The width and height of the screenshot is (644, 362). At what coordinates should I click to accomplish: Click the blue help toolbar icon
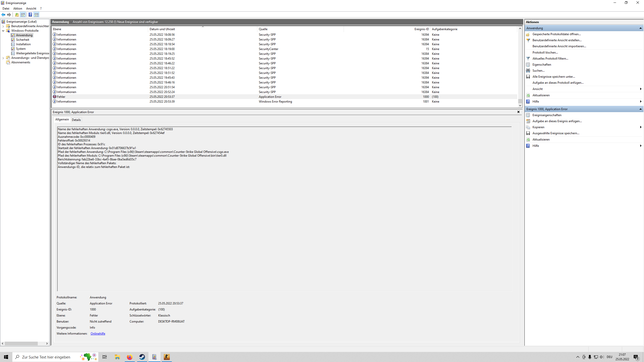30,15
